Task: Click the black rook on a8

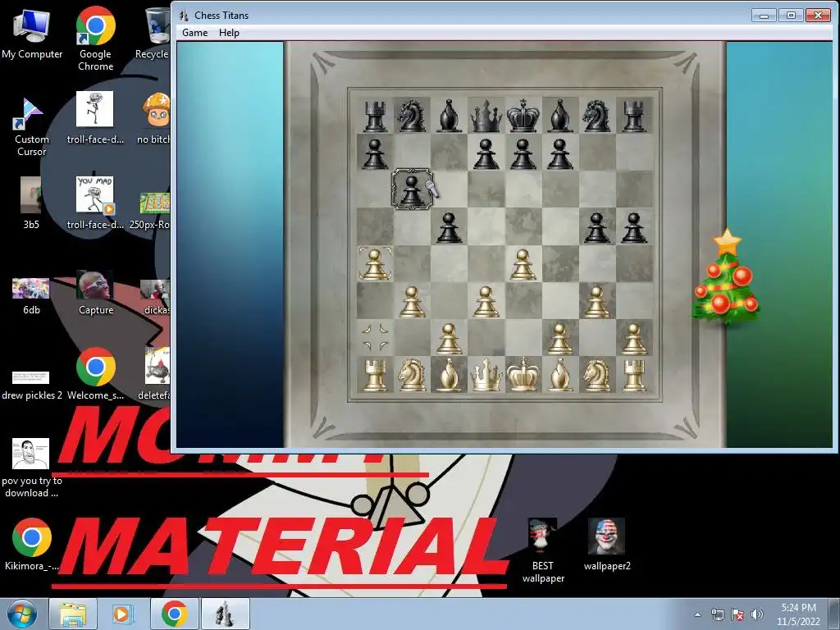Action: click(375, 116)
